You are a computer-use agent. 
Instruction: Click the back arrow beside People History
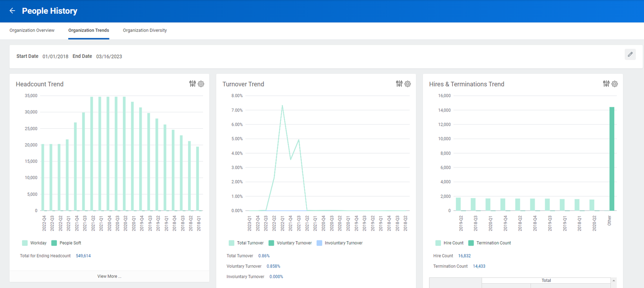pyautogui.click(x=12, y=11)
